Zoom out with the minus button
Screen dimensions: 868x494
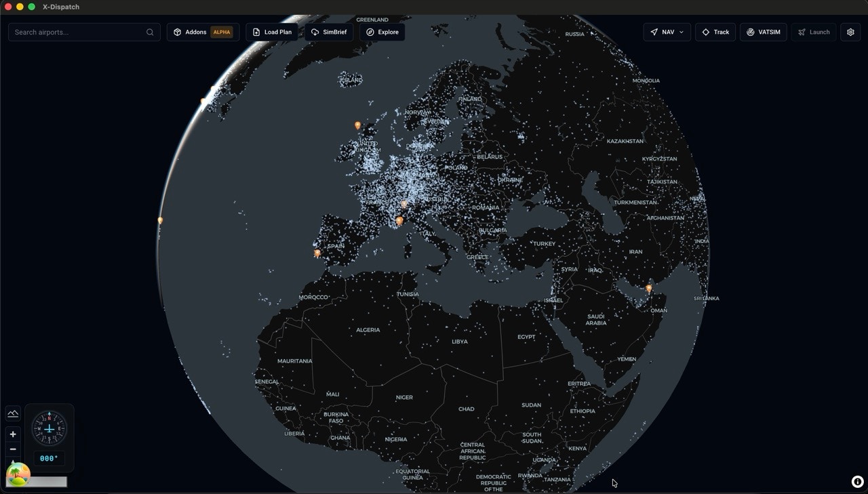coord(13,449)
